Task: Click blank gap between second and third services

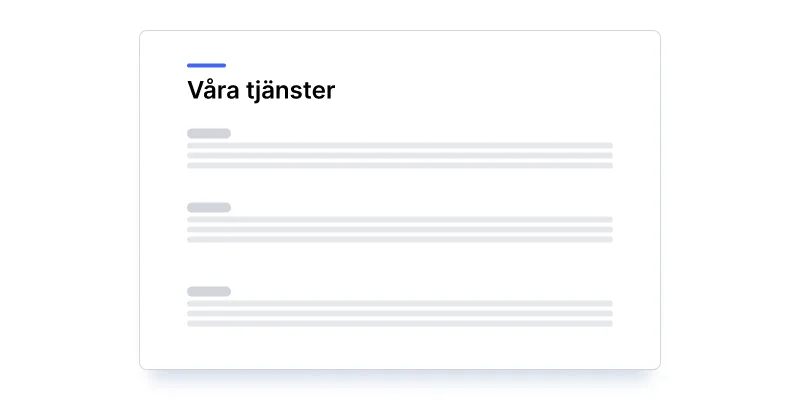Action: pos(400,265)
